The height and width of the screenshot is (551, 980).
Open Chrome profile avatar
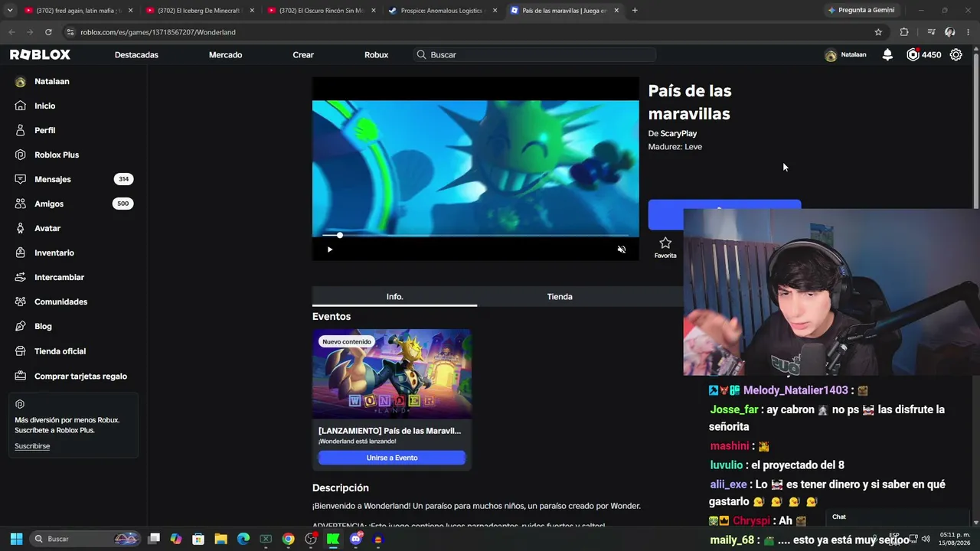tap(949, 32)
